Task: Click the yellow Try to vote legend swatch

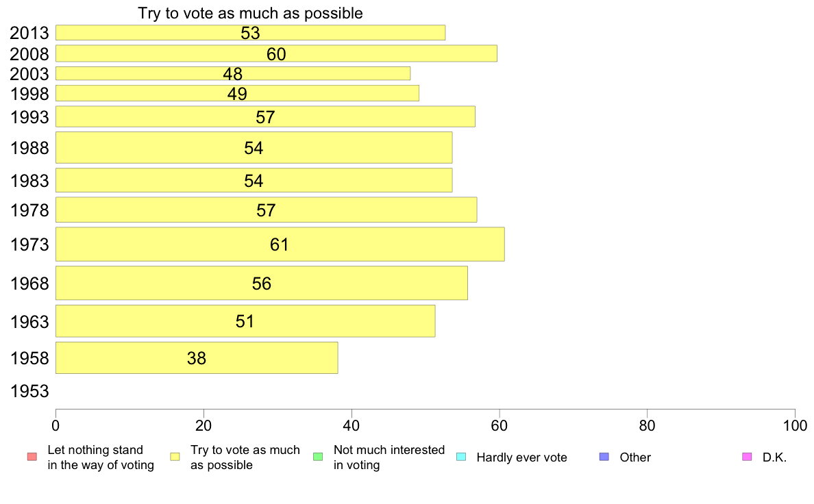Action: (175, 457)
